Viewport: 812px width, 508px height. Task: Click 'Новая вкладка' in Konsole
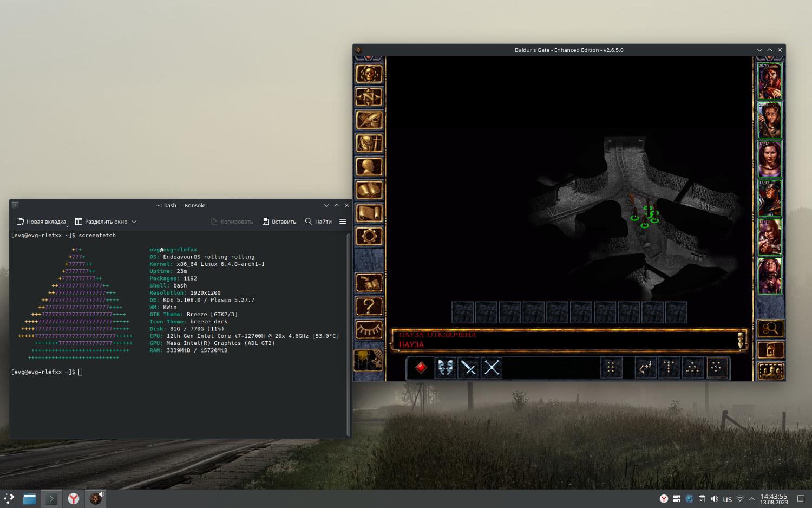pyautogui.click(x=41, y=222)
